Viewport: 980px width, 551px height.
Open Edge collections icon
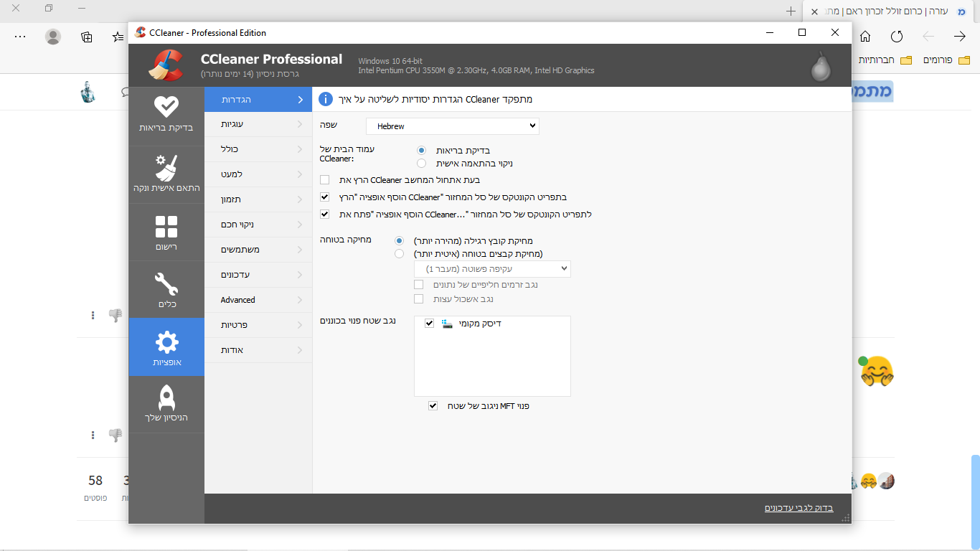(x=86, y=37)
